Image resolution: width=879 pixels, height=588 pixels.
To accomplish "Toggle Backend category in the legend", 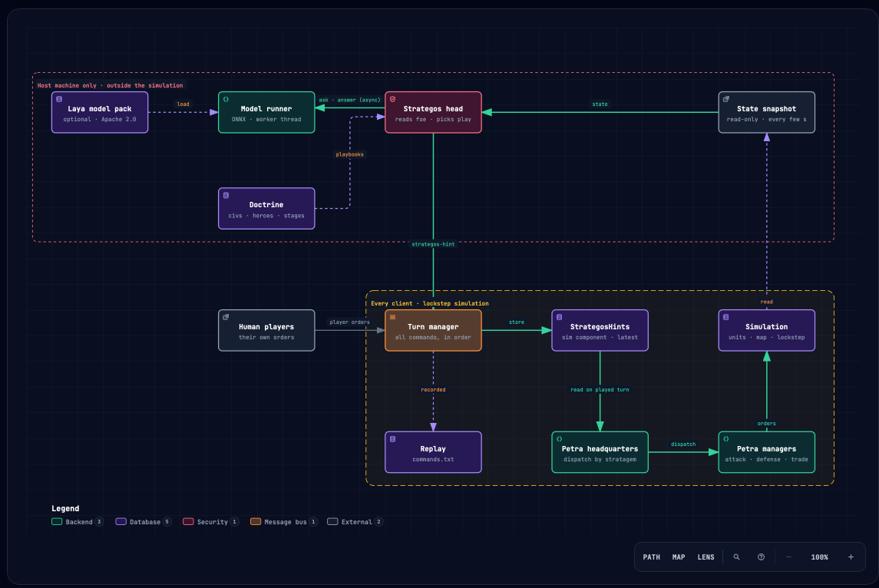I will tap(78, 522).
